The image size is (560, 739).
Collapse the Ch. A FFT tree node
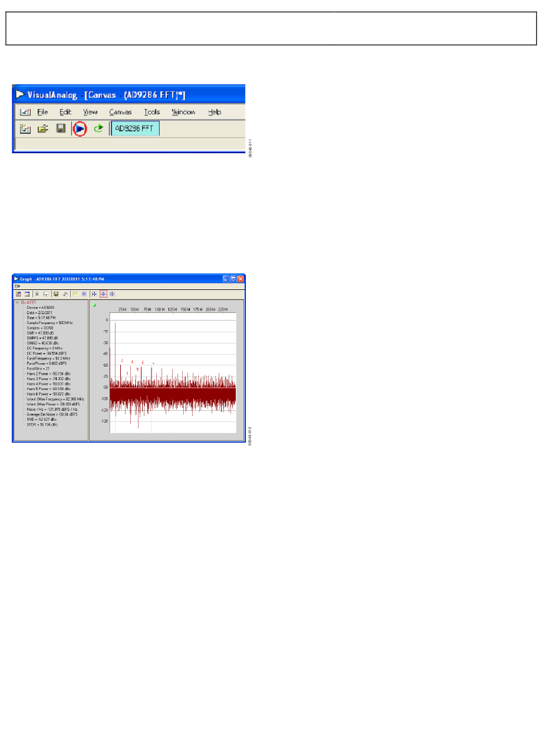coord(17,302)
